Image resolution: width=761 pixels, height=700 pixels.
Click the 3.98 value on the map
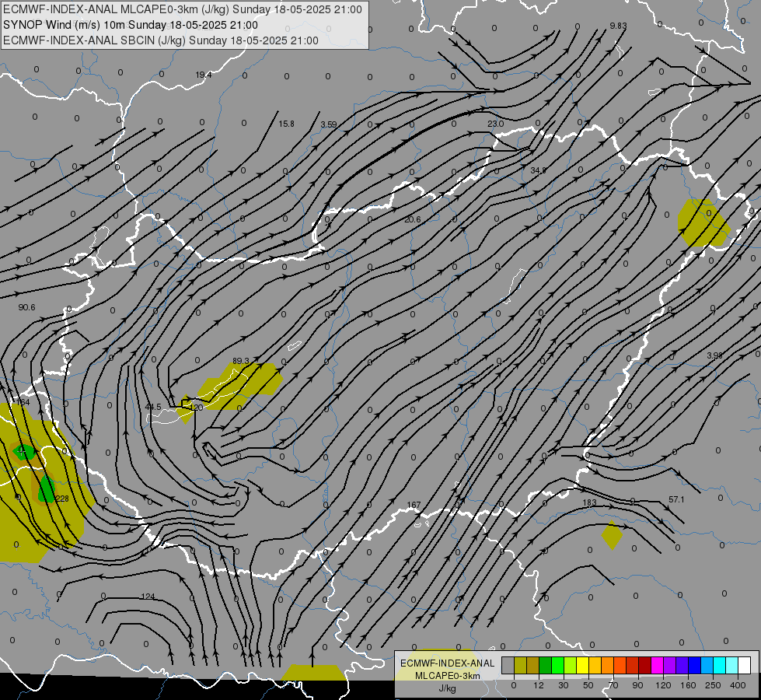pyautogui.click(x=714, y=355)
